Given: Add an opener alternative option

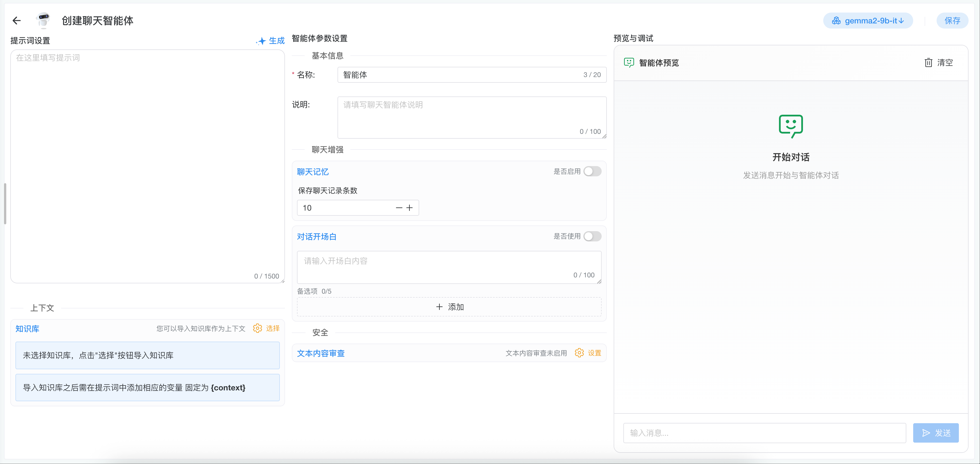Looking at the screenshot, I should pos(449,307).
